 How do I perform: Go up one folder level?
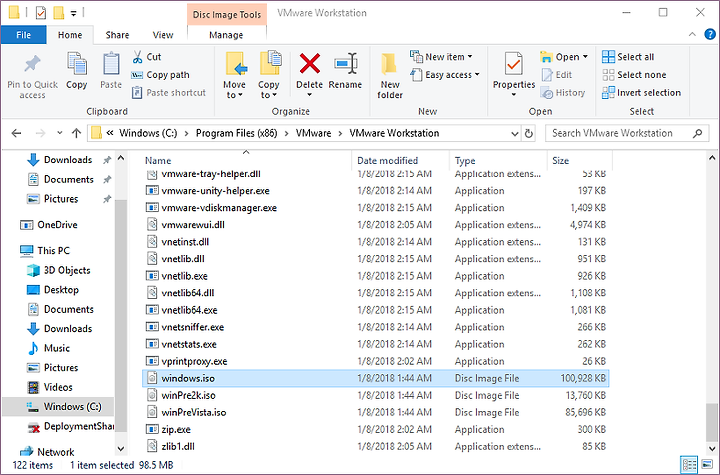tap(76, 133)
